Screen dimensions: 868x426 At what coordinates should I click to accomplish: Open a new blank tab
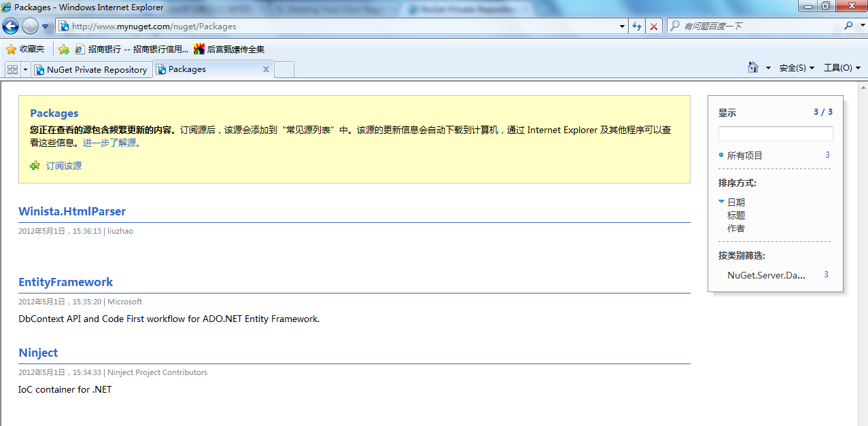[x=284, y=69]
